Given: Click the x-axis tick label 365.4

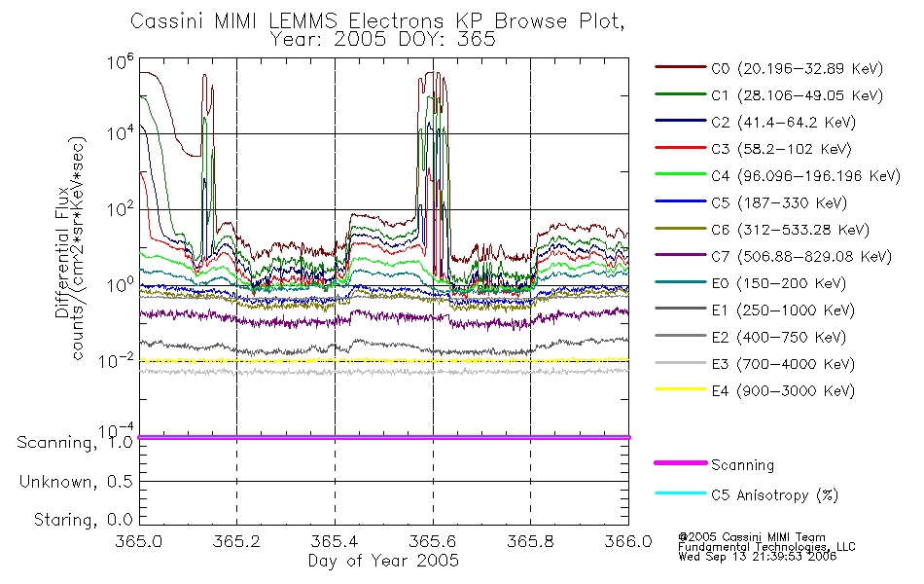Looking at the screenshot, I should point(335,541).
